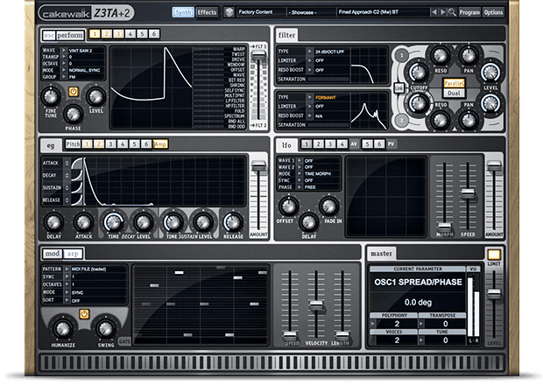543x392 pixels.
Task: Click the Factory Content bank field
Action: [x=262, y=12]
